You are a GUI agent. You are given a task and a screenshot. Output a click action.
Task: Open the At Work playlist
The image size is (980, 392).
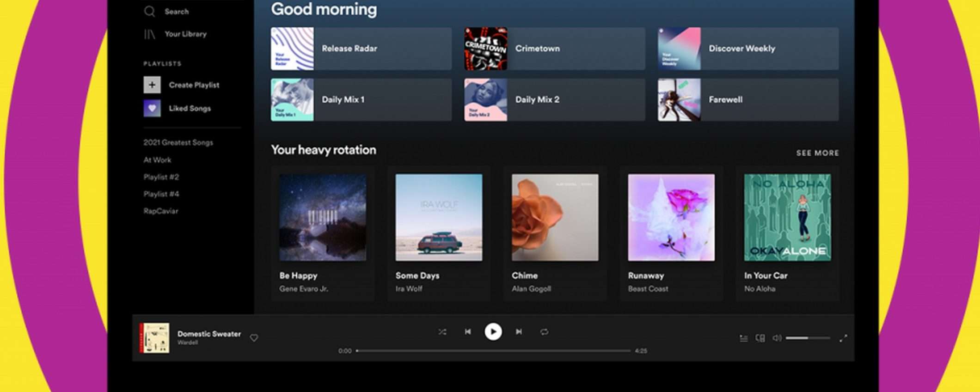pos(157,160)
